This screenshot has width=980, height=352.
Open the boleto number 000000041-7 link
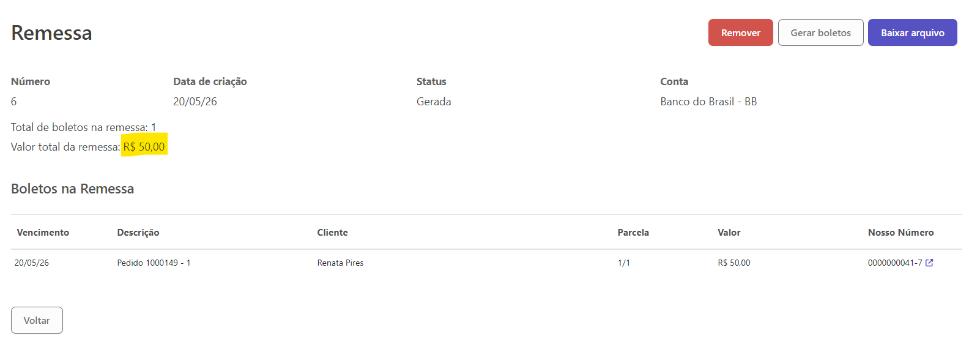(x=895, y=263)
